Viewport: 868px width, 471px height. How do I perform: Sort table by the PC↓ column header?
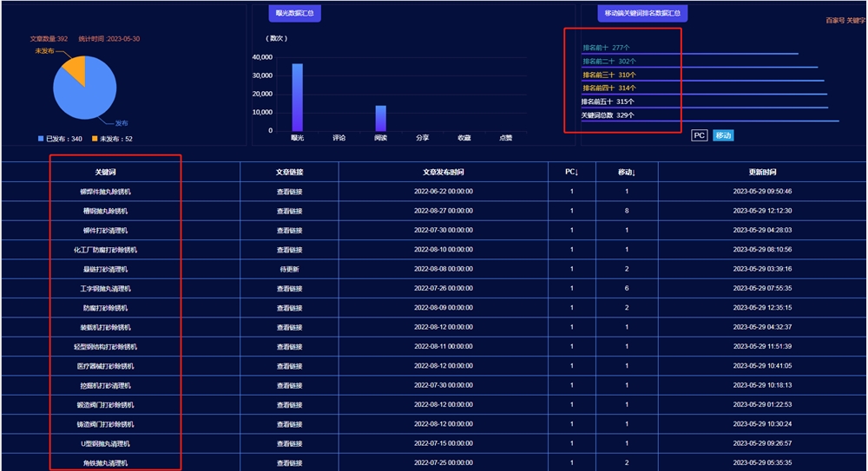click(x=572, y=172)
